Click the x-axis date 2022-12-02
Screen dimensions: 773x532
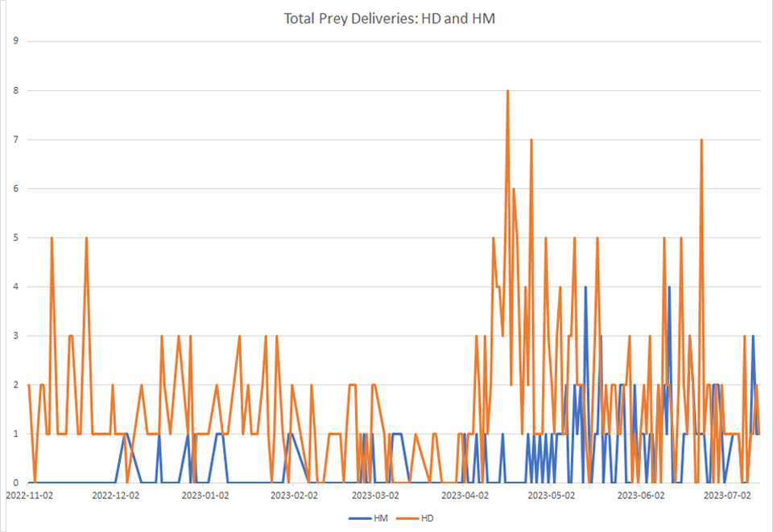[115, 495]
